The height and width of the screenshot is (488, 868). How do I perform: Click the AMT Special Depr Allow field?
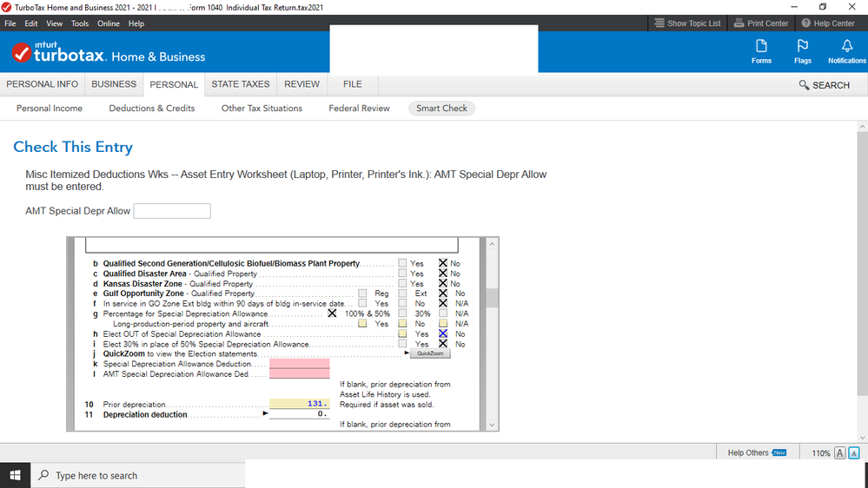point(172,211)
